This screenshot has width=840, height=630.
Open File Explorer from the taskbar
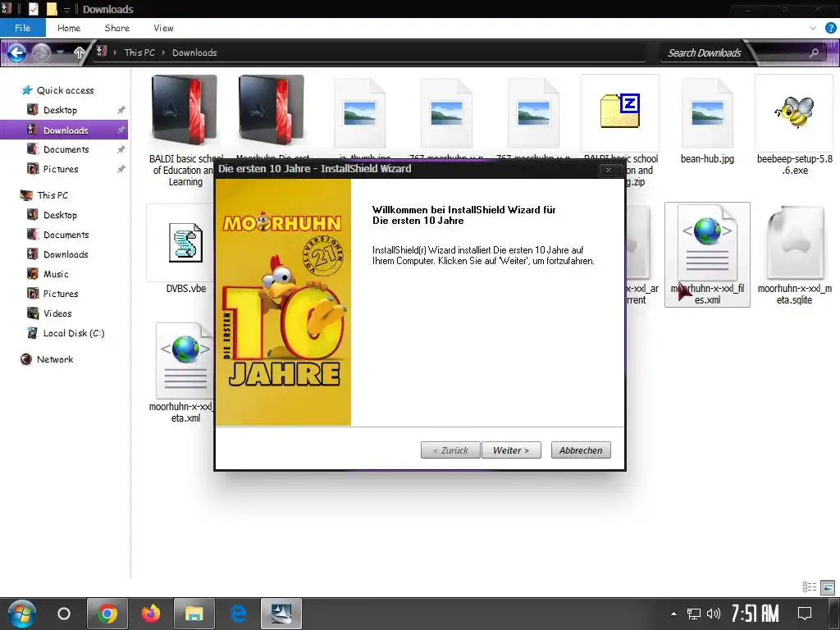(x=194, y=614)
